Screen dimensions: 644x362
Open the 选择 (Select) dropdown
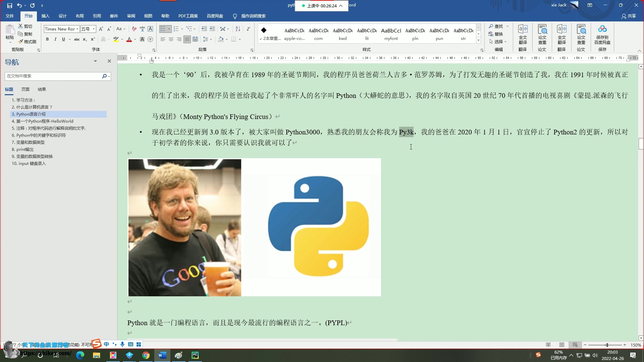click(x=498, y=42)
